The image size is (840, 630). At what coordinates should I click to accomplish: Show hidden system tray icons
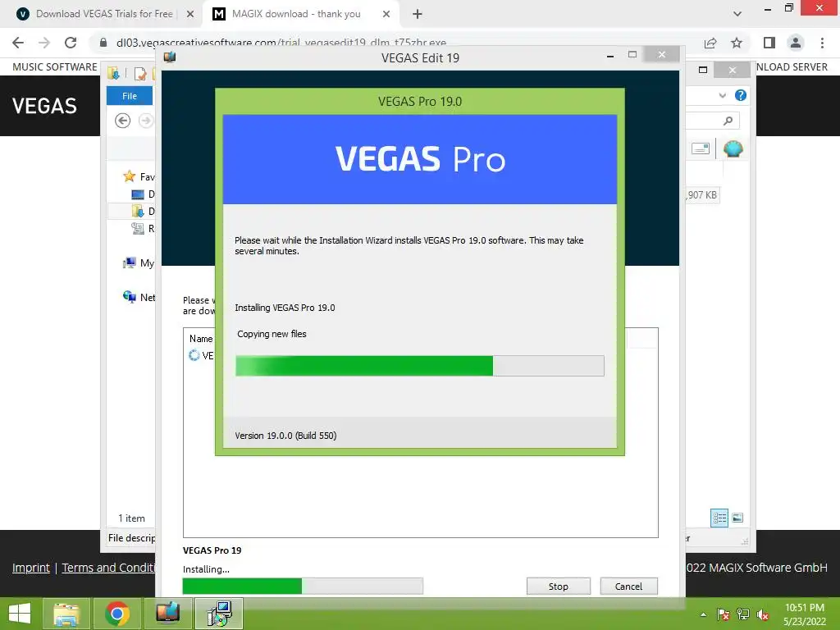tap(703, 614)
